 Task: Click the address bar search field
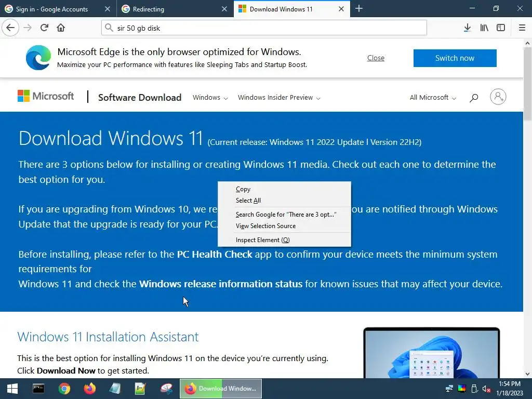263,28
